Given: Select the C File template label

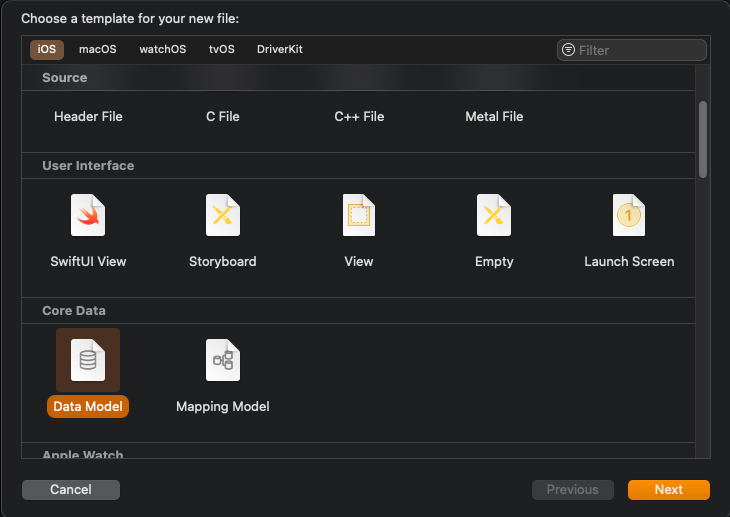Looking at the screenshot, I should point(223,116).
